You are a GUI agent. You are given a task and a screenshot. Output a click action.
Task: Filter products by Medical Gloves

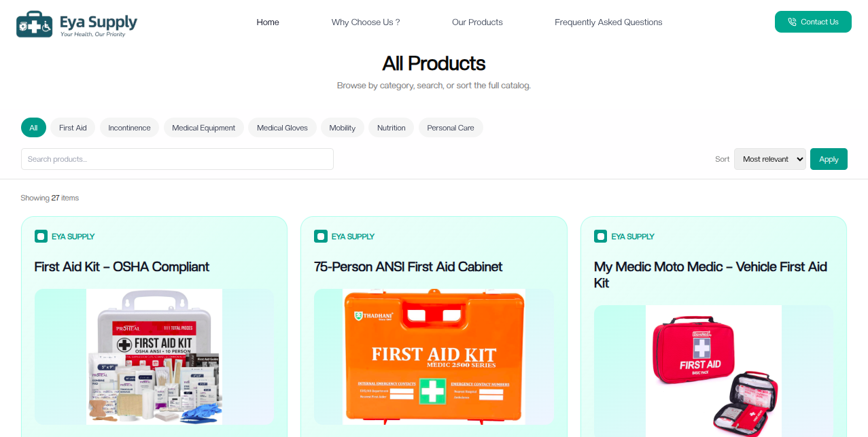point(282,128)
